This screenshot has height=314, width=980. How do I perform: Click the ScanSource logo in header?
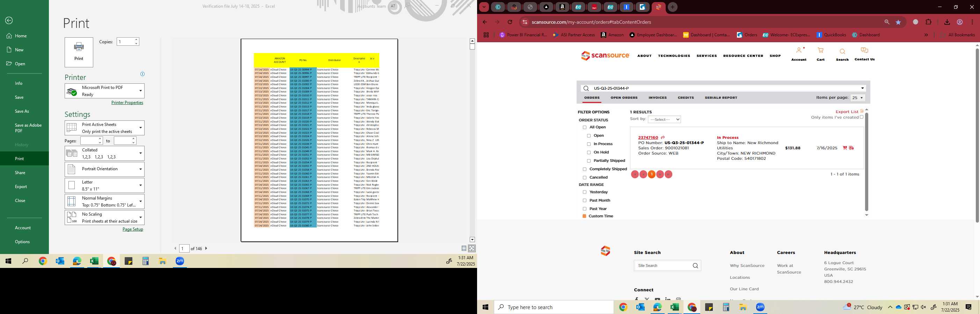pos(605,55)
